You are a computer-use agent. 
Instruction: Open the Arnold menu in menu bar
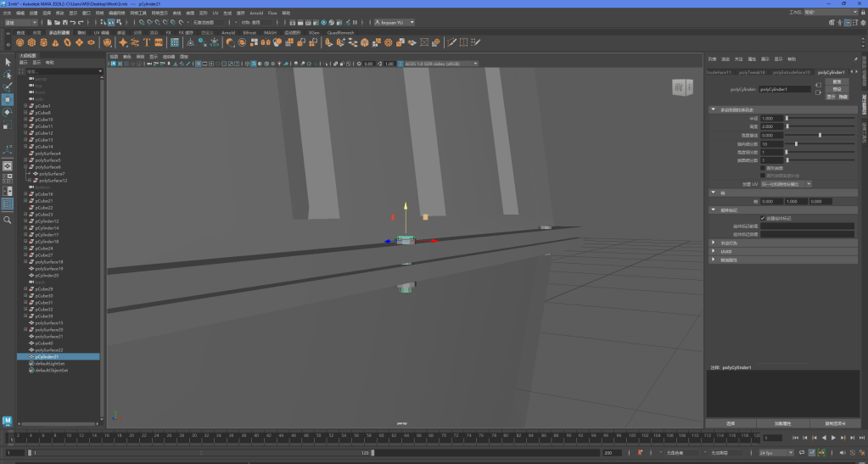click(x=255, y=14)
